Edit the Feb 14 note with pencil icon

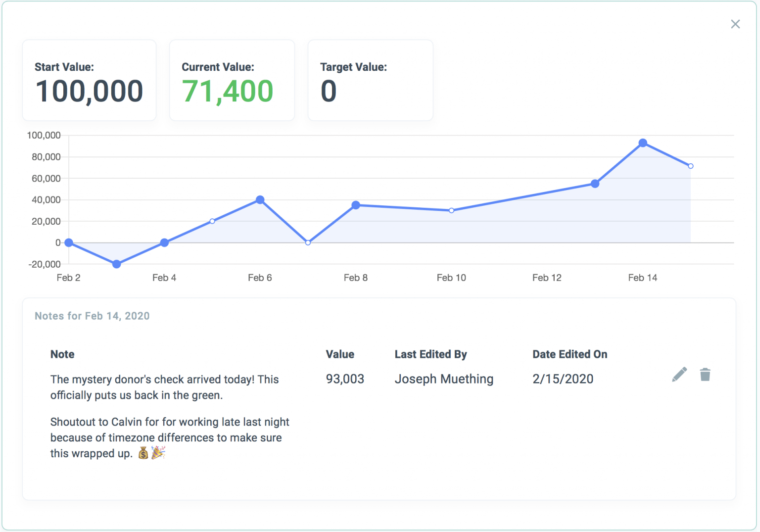coord(679,375)
